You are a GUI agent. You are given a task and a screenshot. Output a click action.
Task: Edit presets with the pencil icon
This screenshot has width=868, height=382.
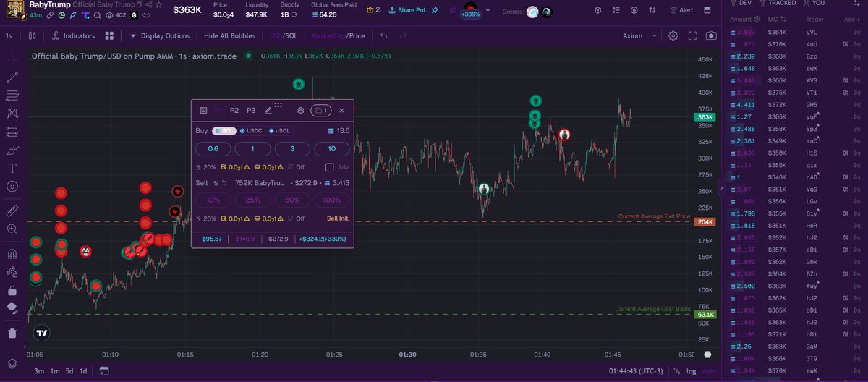268,111
